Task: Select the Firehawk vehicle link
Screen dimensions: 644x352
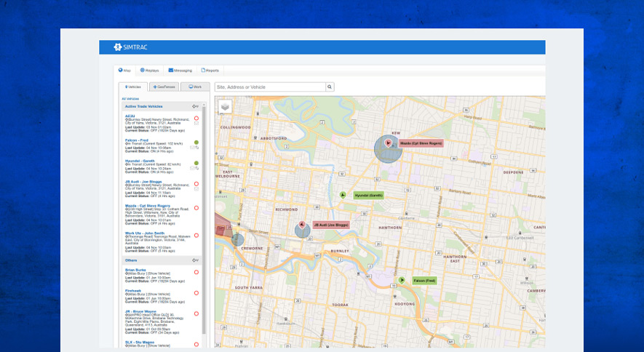Action: pyautogui.click(x=133, y=290)
